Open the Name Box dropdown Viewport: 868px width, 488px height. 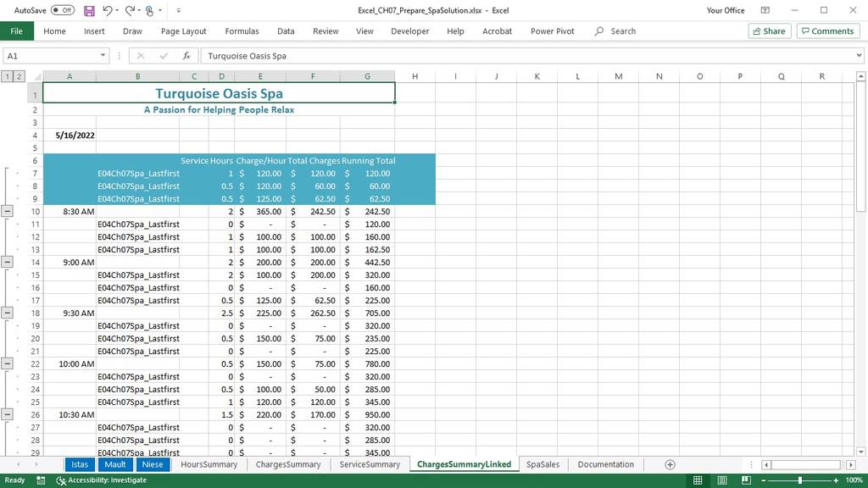[x=103, y=55]
